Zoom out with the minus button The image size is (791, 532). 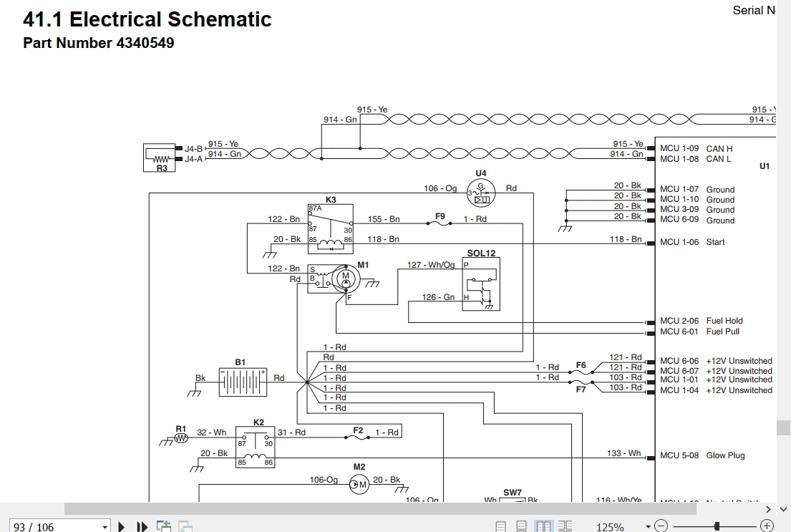click(x=661, y=526)
